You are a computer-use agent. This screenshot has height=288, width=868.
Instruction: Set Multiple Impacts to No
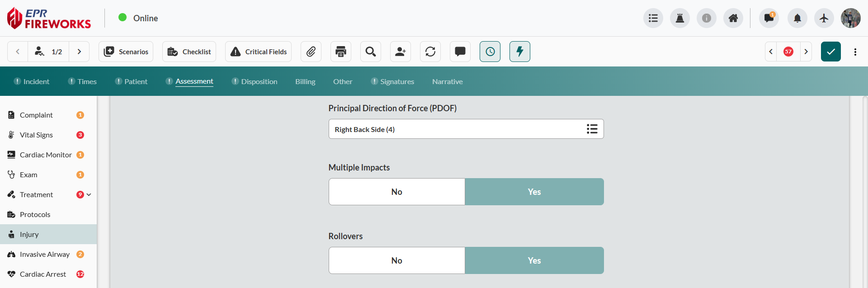396,192
